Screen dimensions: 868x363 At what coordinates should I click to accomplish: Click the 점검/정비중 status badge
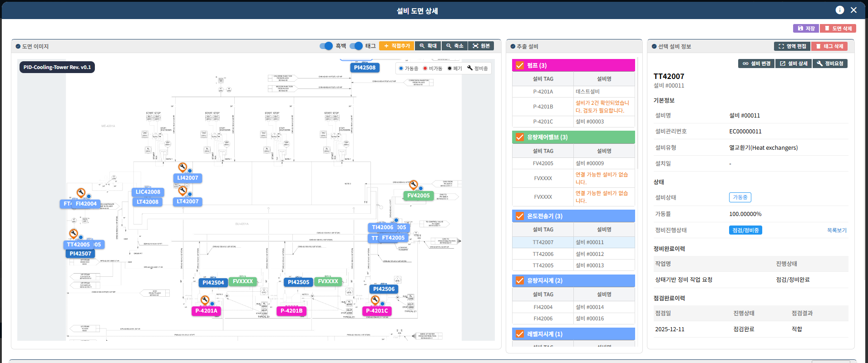pyautogui.click(x=745, y=231)
